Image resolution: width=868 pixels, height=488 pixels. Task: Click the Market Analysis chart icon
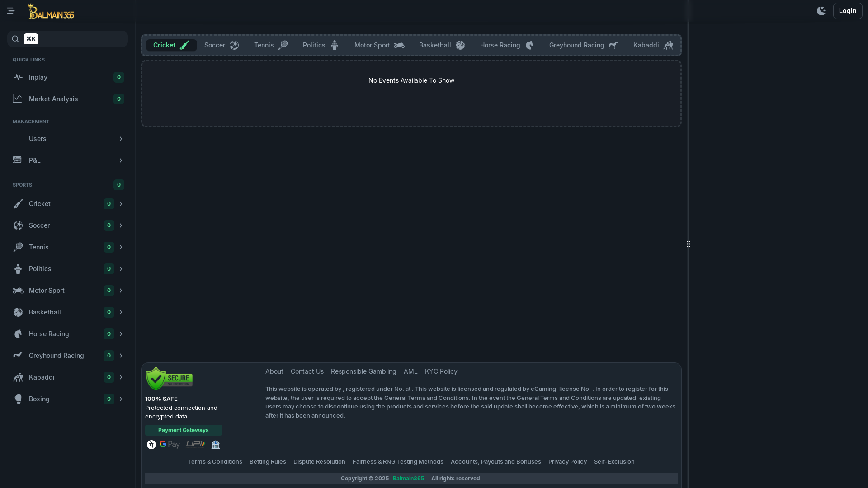pyautogui.click(x=18, y=99)
